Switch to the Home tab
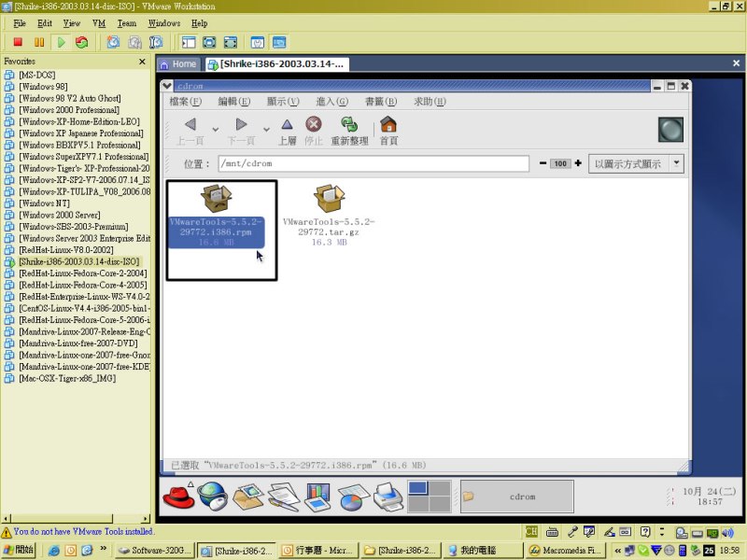The image size is (747, 560). 178,63
